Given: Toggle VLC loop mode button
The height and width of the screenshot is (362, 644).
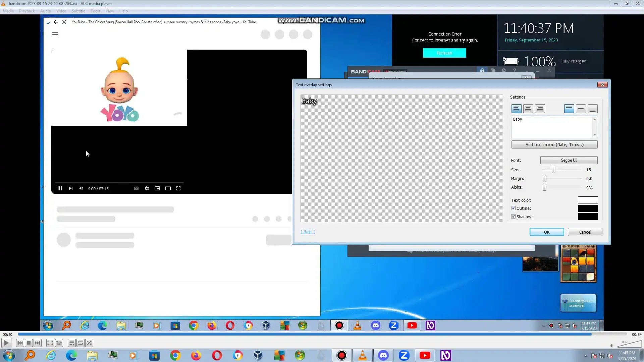Looking at the screenshot, I should [x=80, y=343].
